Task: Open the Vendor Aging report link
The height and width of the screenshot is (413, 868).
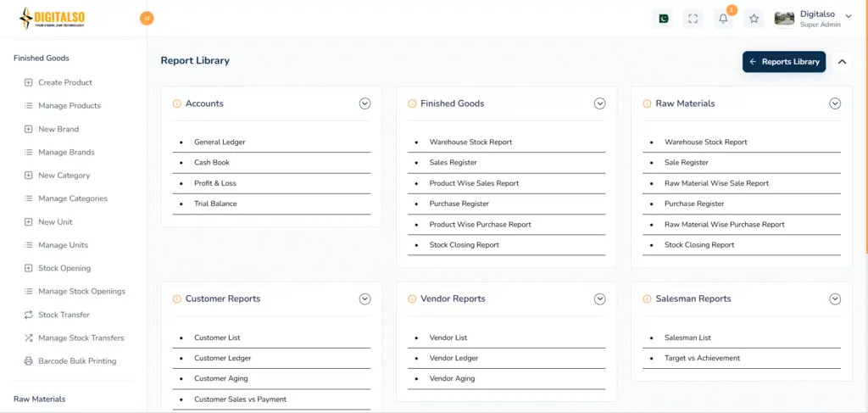Action: pyautogui.click(x=452, y=379)
